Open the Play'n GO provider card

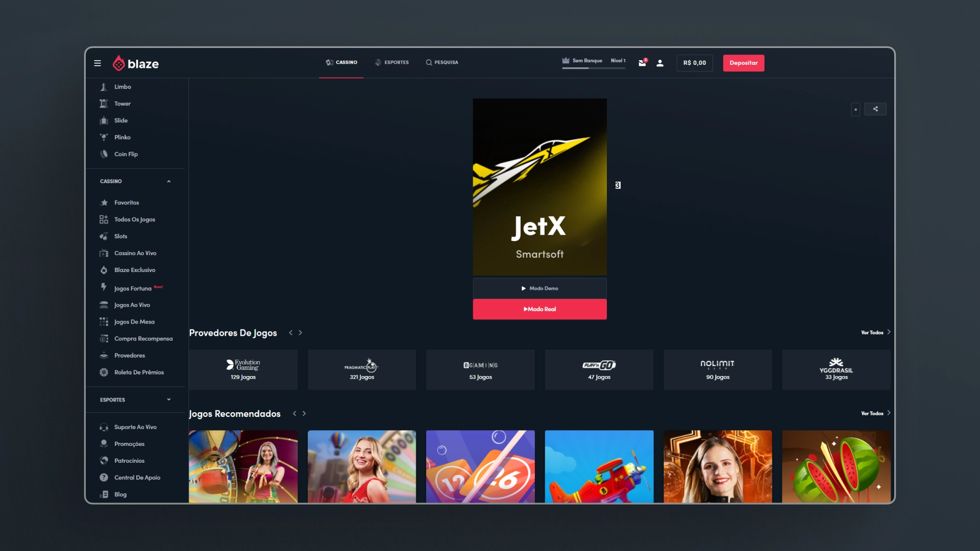coord(599,370)
